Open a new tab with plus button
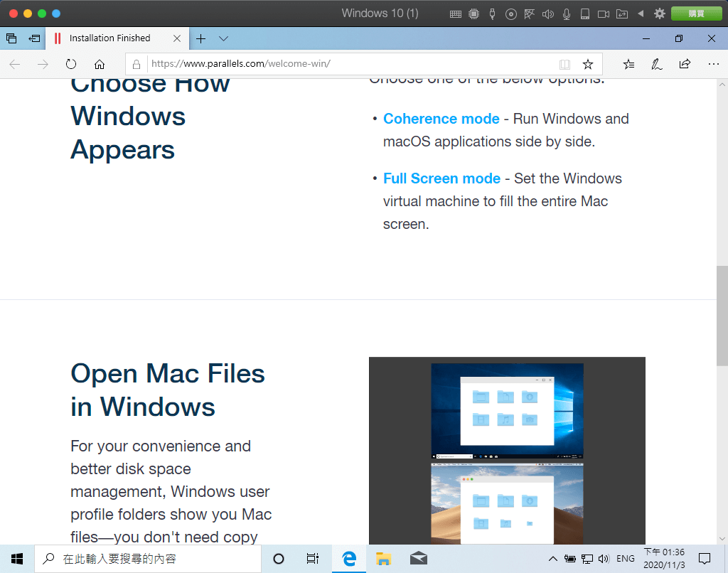 [x=200, y=38]
